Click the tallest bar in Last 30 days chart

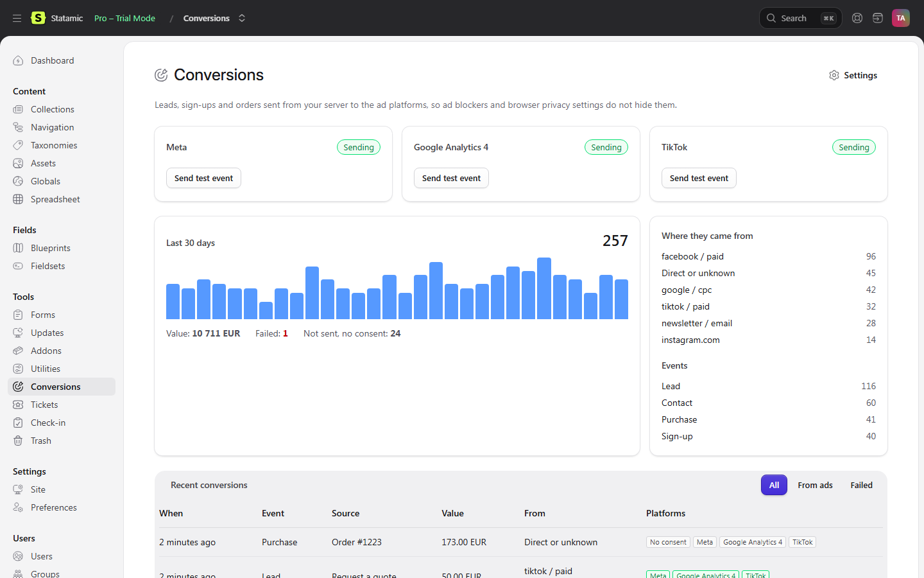click(x=544, y=288)
